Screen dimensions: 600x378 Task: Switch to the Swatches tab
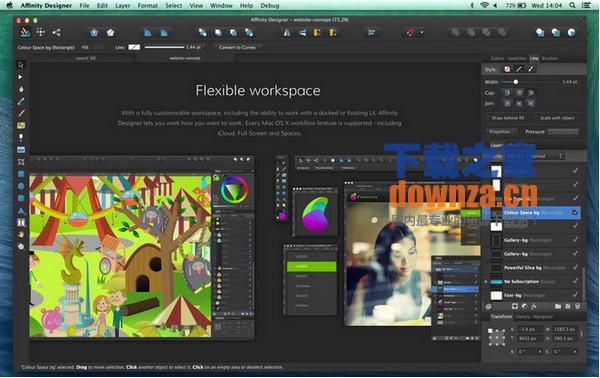517,59
